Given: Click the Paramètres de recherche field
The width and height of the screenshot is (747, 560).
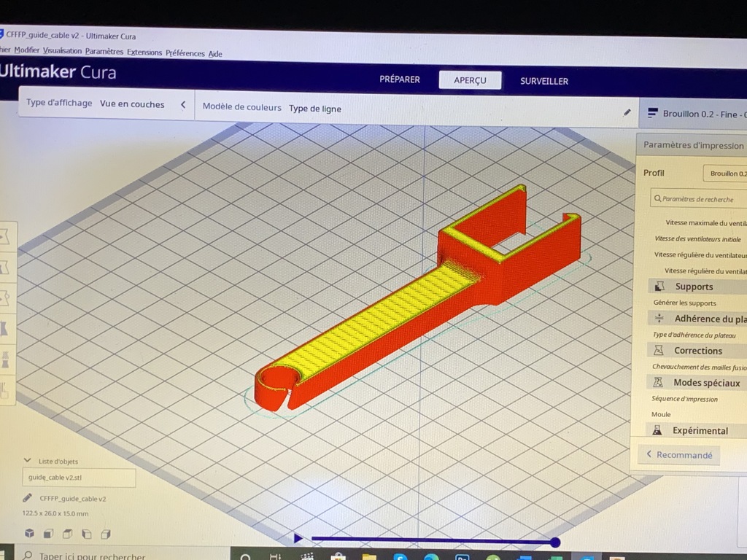Looking at the screenshot, I should coord(698,198).
